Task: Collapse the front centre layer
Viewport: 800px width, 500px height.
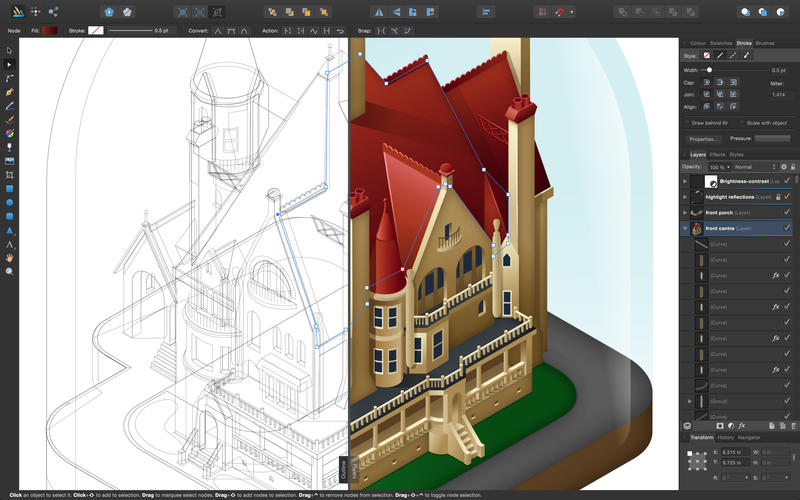Action: click(685, 229)
